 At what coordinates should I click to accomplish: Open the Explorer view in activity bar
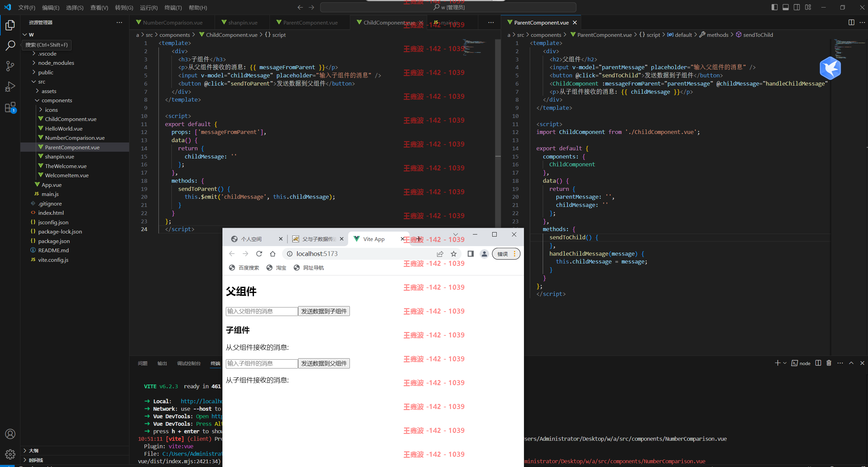[10, 25]
